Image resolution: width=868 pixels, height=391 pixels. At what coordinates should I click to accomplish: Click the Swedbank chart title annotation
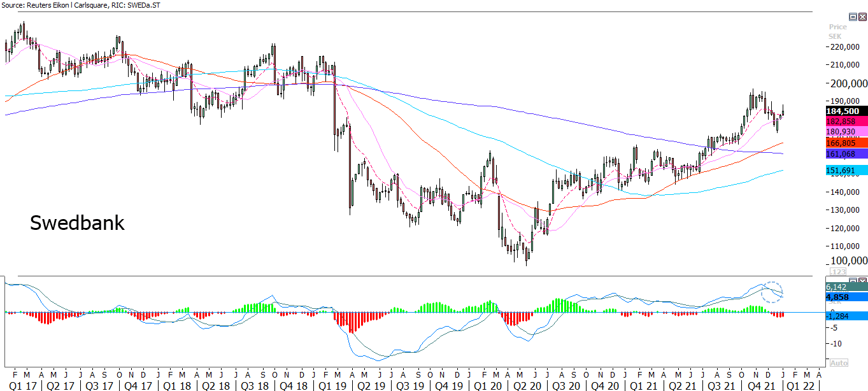click(x=77, y=223)
